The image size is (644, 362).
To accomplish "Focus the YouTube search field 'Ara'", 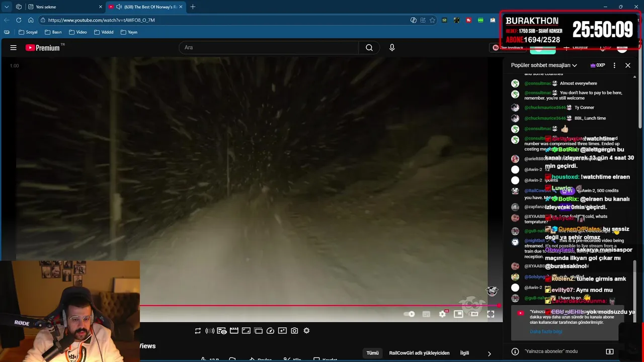I will pos(269,48).
